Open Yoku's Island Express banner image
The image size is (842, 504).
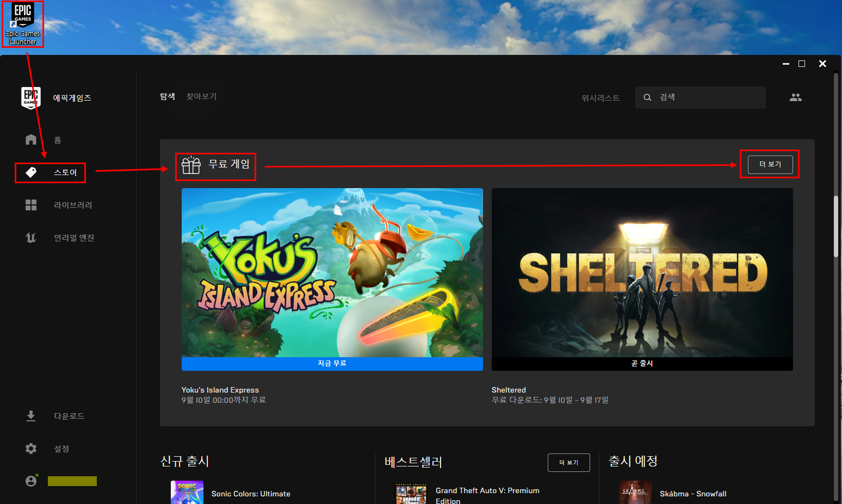tap(332, 273)
